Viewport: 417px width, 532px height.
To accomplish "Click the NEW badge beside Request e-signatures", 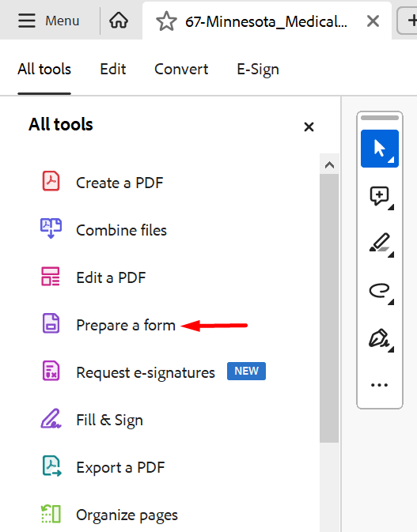I will click(247, 371).
